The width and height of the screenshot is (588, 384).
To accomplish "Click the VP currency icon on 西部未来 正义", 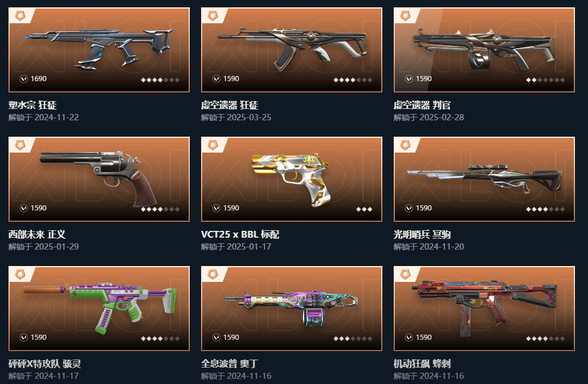I will coord(24,208).
